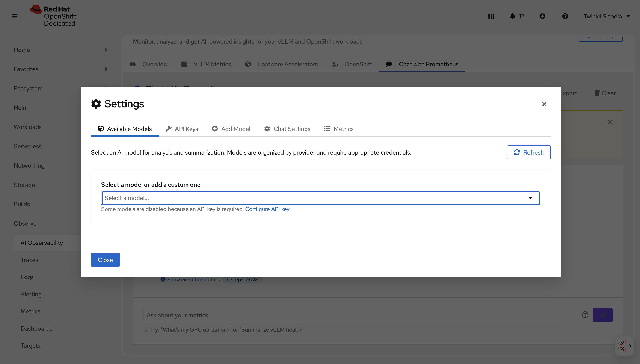Image resolution: width=640 pixels, height=364 pixels.
Task: Open the Select a model dropdown
Action: coord(320,198)
